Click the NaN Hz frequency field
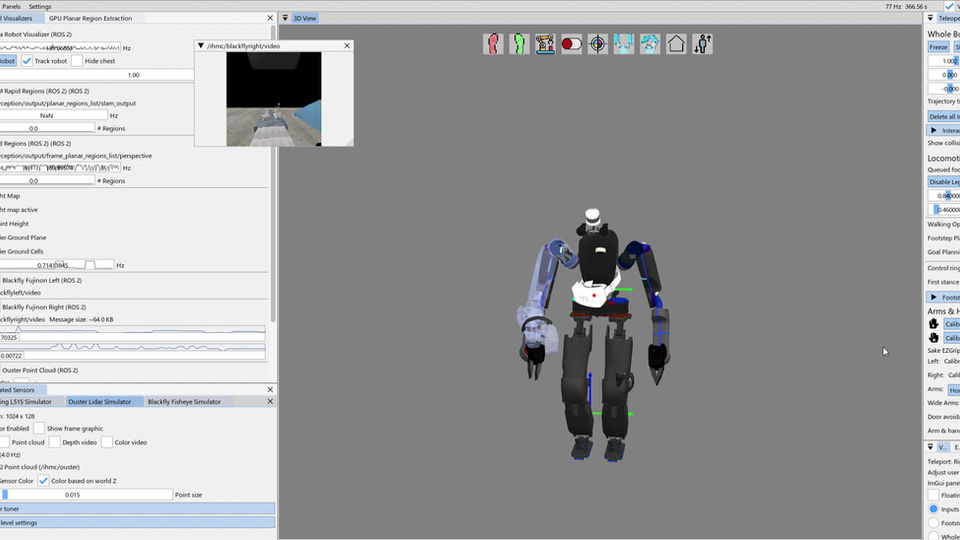Image resolution: width=960 pixels, height=540 pixels. point(54,115)
